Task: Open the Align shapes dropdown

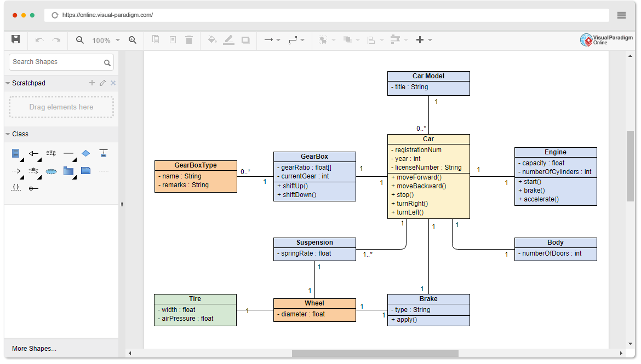Action: [375, 39]
